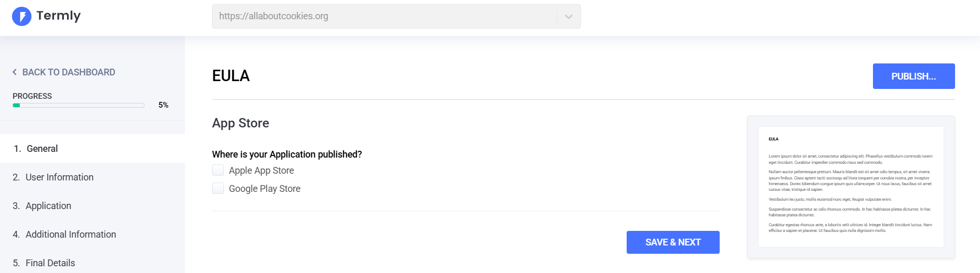Check the Google Play Store checkbox
The height and width of the screenshot is (273, 980).
pyautogui.click(x=218, y=188)
